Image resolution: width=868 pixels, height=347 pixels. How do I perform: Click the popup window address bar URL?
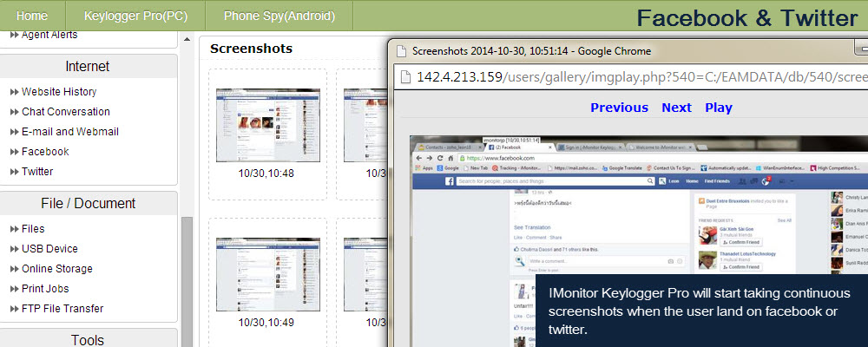coord(642,77)
